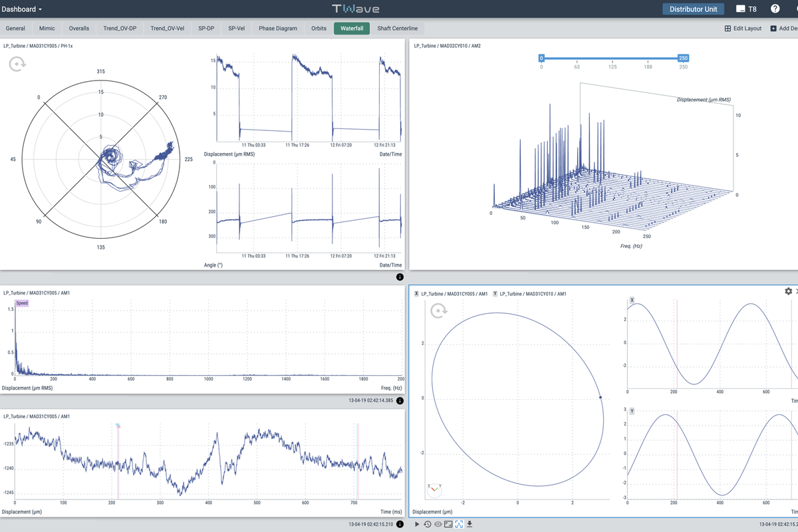Click the orbit Y signal label LP_Turbine / MAD31CY010 / AM1
The height and width of the screenshot is (532, 798).
533,293
